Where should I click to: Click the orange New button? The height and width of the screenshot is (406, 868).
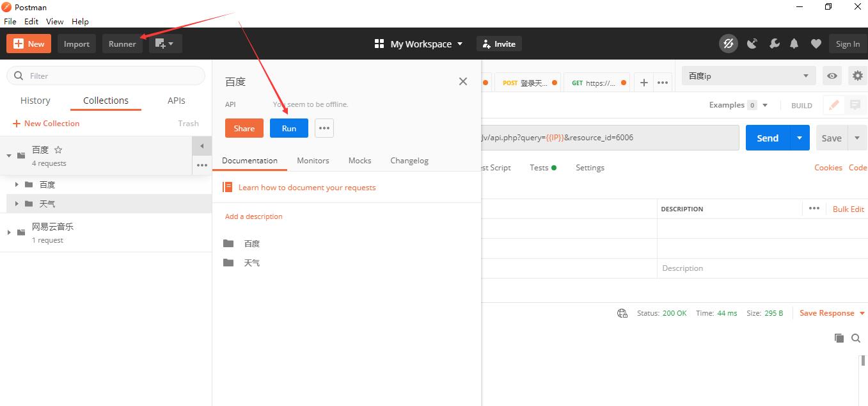point(29,44)
